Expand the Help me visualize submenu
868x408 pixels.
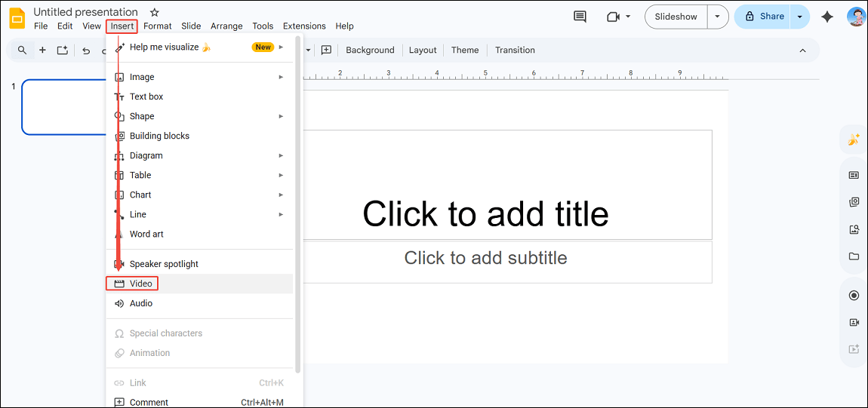pyautogui.click(x=199, y=47)
